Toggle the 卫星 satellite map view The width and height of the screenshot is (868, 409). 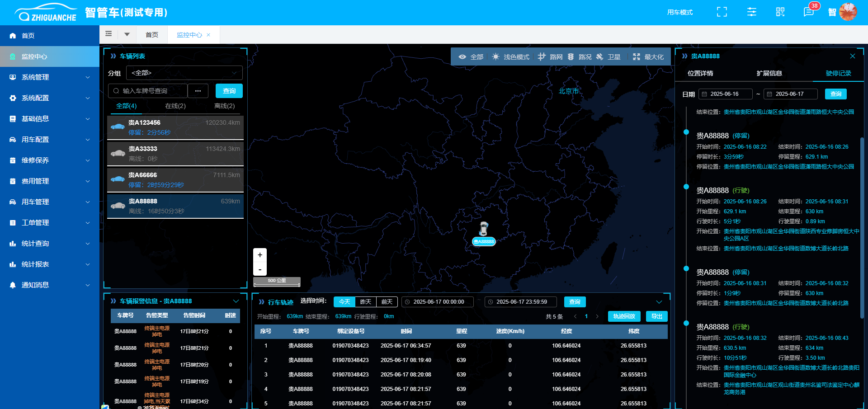click(609, 57)
